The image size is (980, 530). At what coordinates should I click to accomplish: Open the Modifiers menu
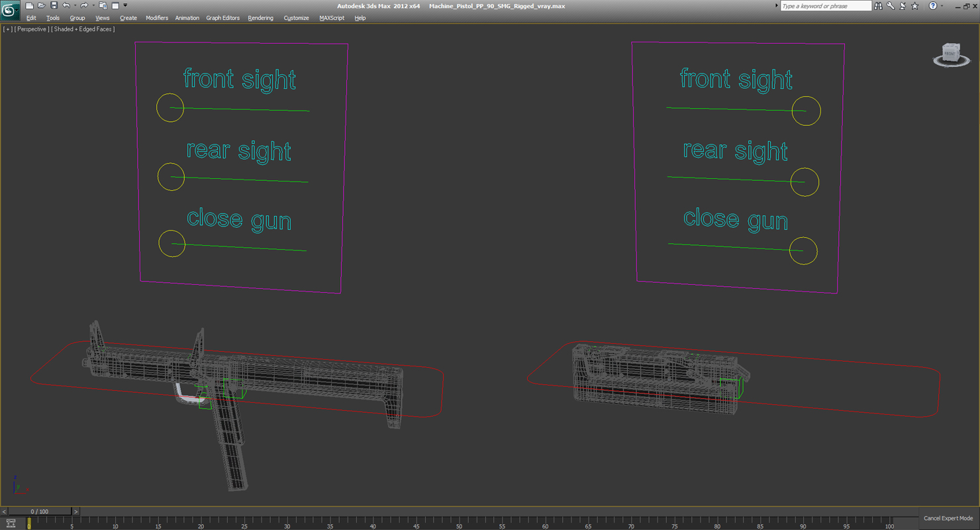pos(157,18)
